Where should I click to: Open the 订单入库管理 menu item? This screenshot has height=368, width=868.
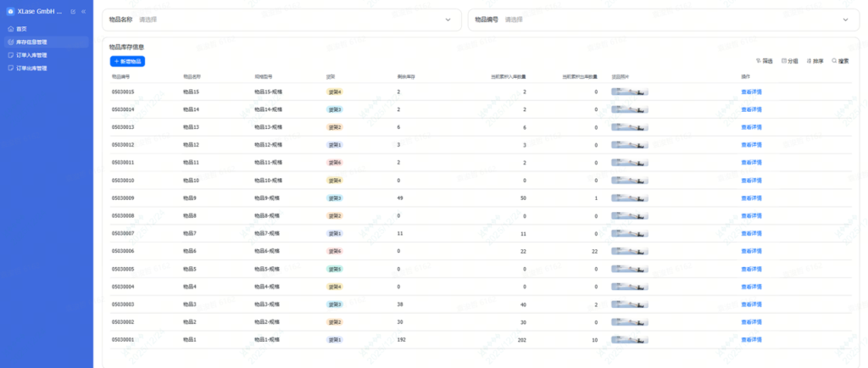[x=31, y=55]
